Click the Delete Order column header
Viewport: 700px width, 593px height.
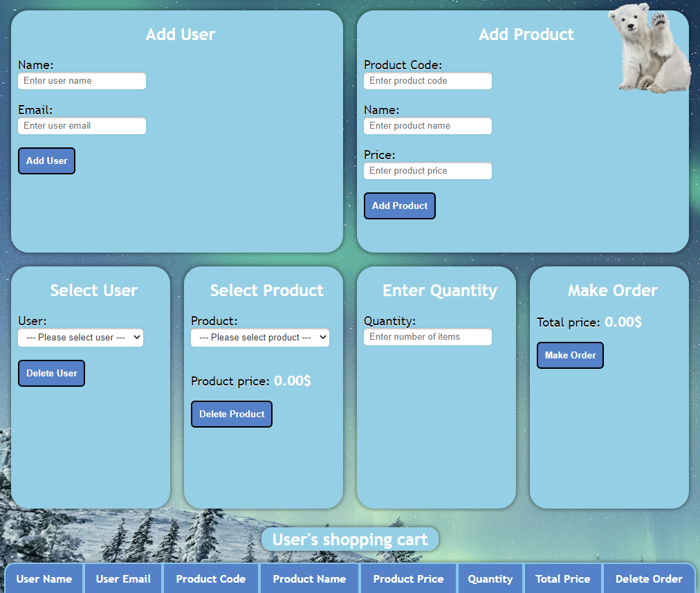tap(649, 578)
